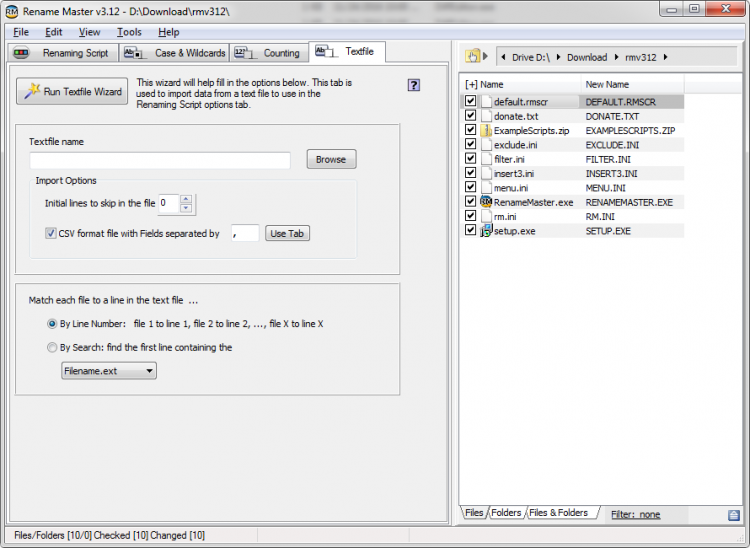This screenshot has height=548, width=750.
Task: Switch to the Renaming Script tab
Action: [x=63, y=53]
